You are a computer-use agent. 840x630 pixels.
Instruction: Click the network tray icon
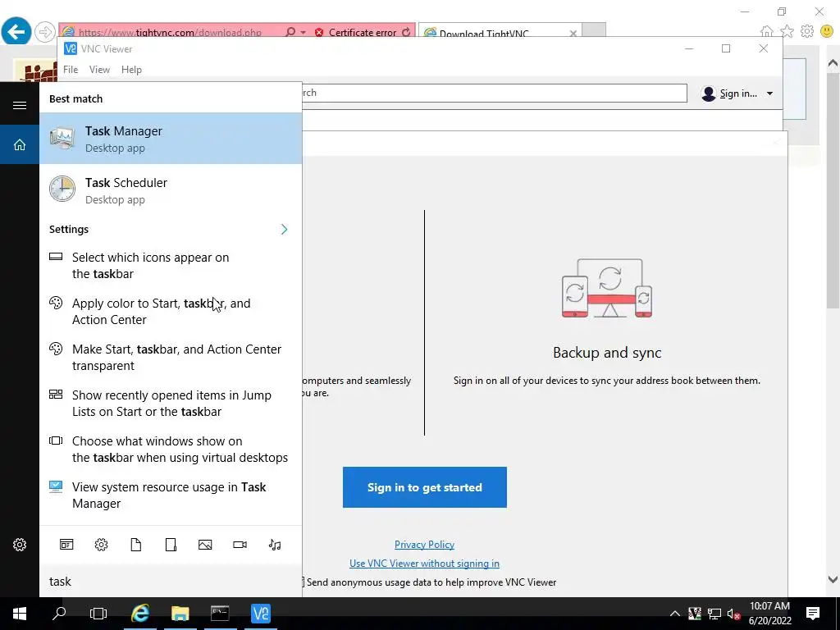pos(714,614)
